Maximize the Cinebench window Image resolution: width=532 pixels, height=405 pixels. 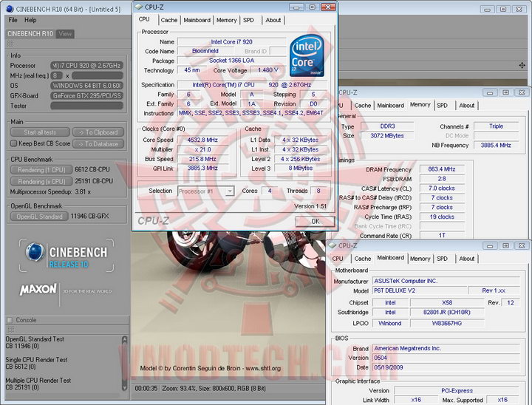[503, 10]
